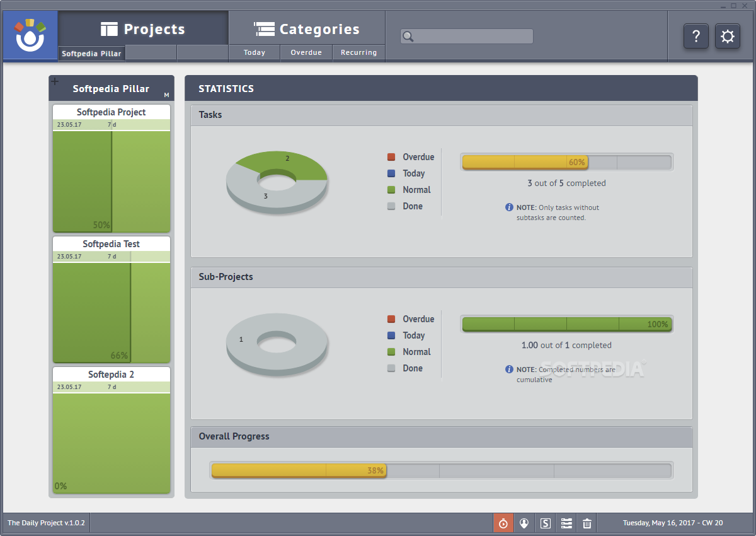
Task: Toggle the orange stopwatch timer icon
Action: (x=503, y=523)
